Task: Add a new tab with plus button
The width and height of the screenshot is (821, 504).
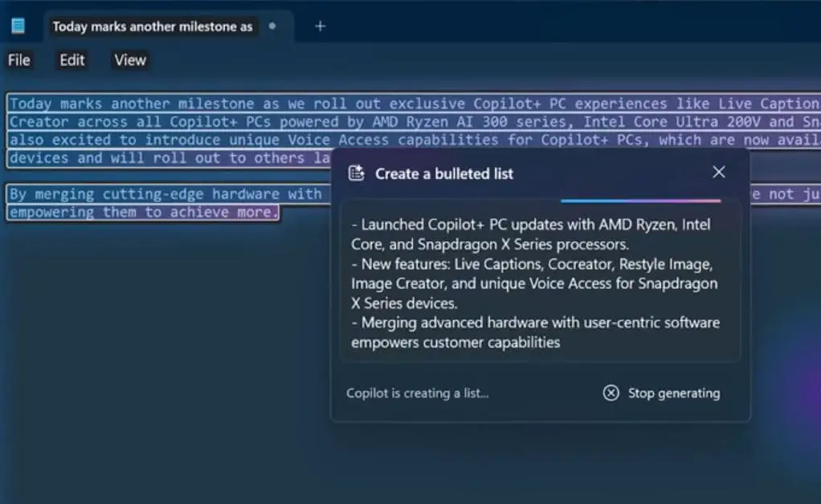Action: (x=320, y=26)
